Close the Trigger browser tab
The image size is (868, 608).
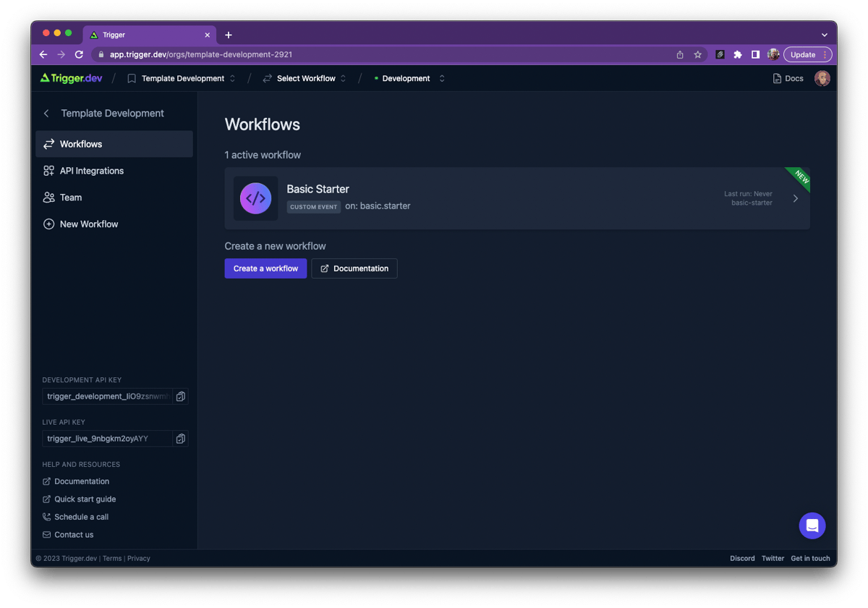coord(208,35)
